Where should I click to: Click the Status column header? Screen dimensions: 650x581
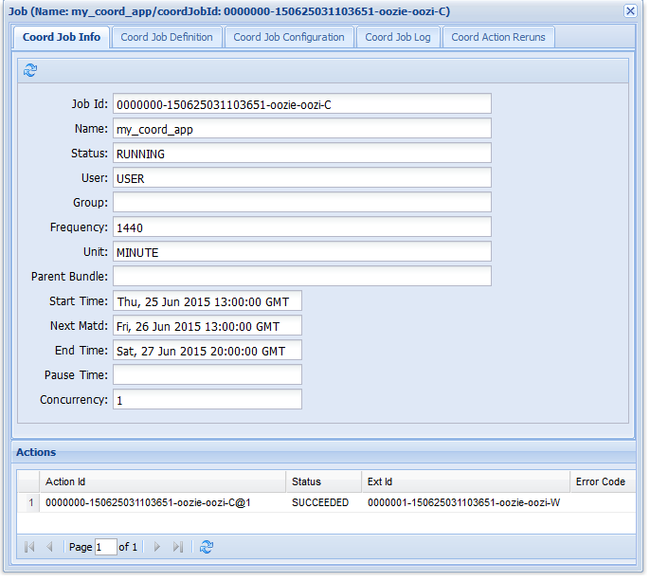pyautogui.click(x=323, y=482)
